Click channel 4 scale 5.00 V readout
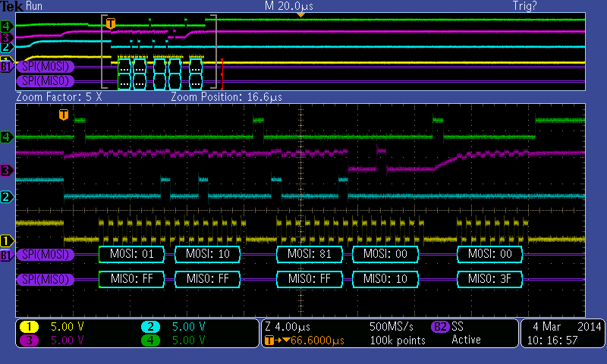The image size is (607, 364). point(188,340)
